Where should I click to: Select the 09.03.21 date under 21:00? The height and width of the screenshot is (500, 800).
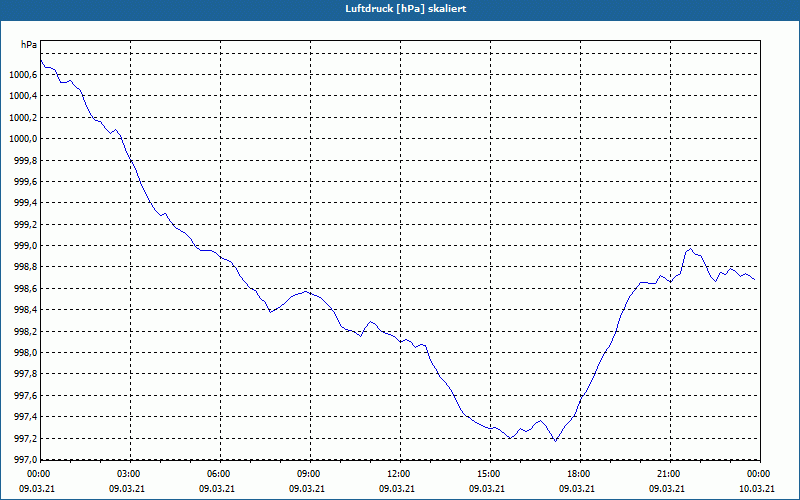pos(667,489)
